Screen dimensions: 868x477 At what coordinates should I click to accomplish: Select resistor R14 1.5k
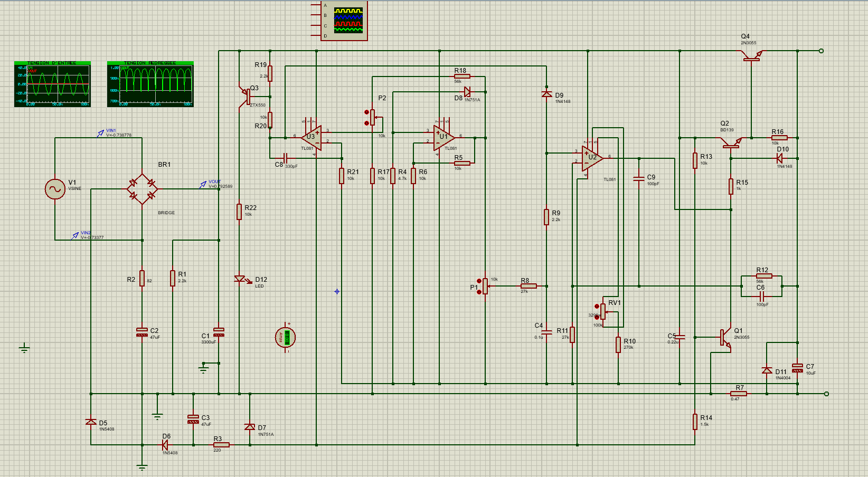tap(695, 422)
